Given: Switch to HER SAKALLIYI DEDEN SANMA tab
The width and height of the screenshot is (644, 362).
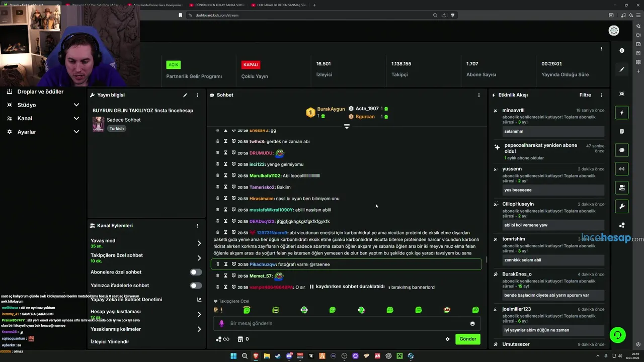Looking at the screenshot, I should point(279,5).
